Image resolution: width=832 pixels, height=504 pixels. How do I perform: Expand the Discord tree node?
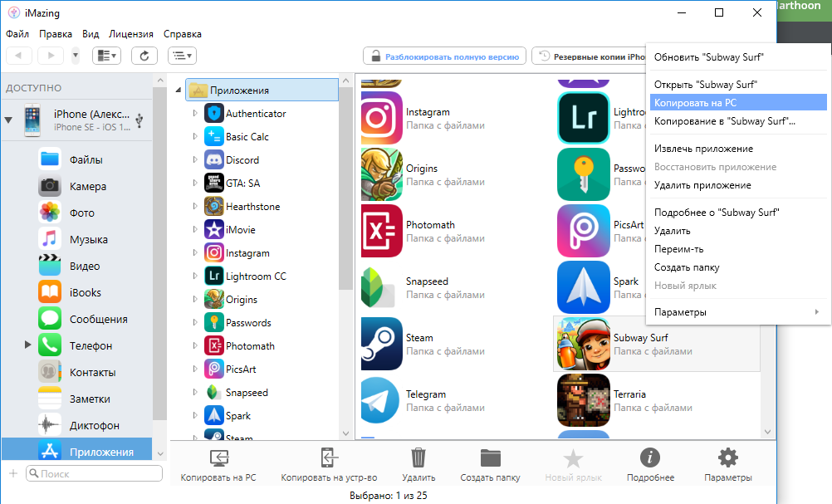pos(195,159)
